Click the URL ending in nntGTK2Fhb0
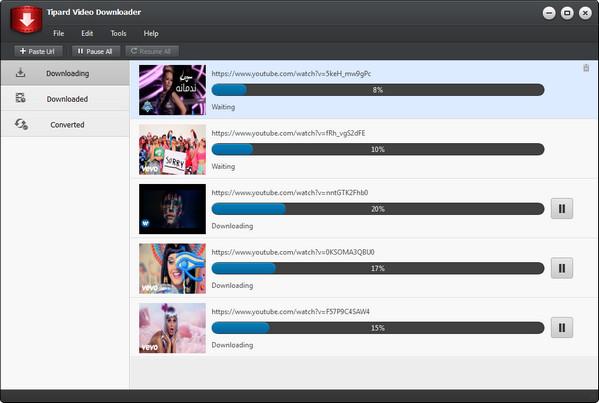Image resolution: width=599 pixels, height=403 pixels. (x=290, y=193)
